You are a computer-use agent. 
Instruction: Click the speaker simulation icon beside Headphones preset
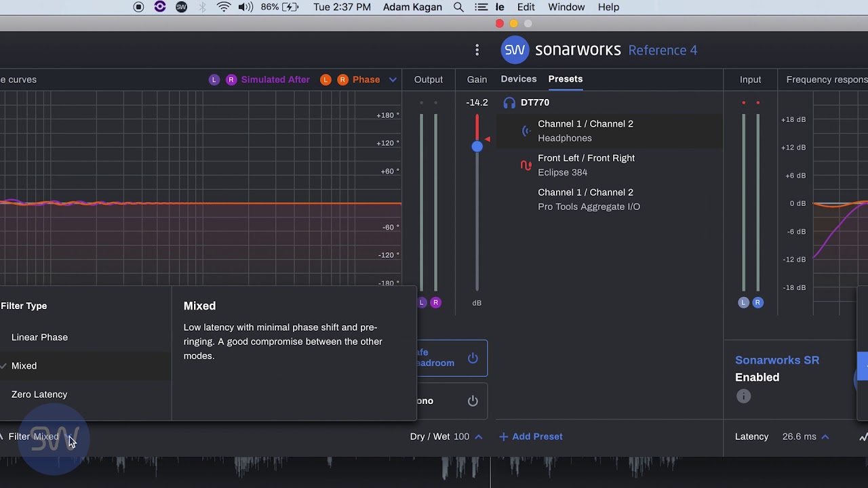(526, 131)
